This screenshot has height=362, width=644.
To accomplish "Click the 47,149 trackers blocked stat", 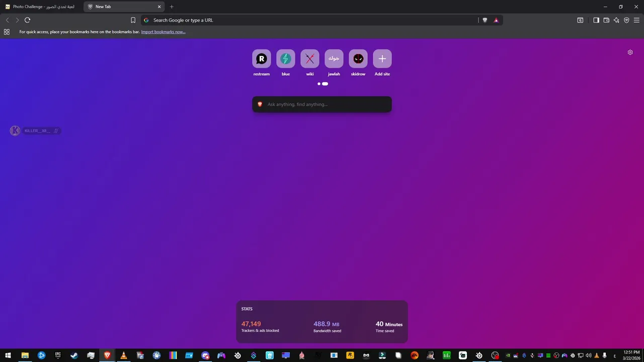I will pyautogui.click(x=260, y=327).
